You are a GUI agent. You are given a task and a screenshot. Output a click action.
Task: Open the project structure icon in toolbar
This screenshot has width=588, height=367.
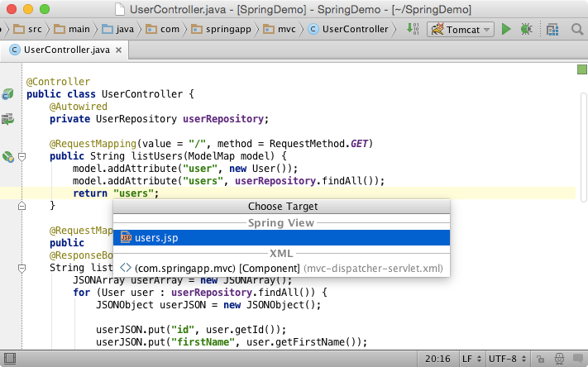click(x=552, y=29)
